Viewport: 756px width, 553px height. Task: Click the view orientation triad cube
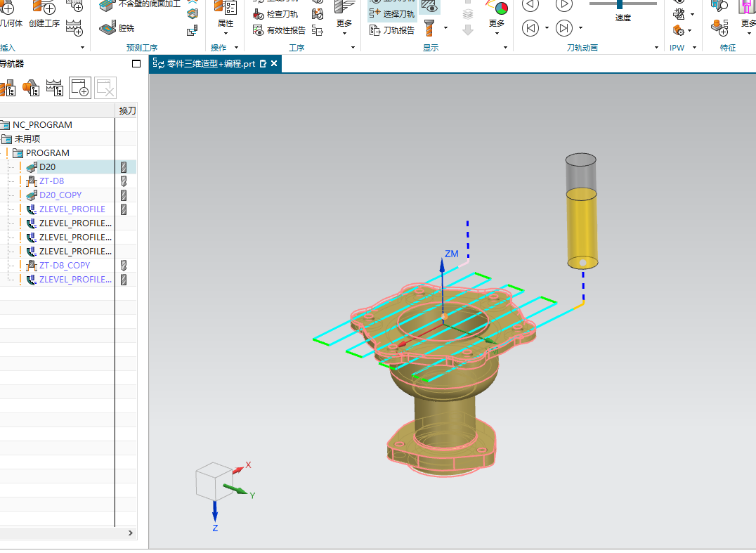click(x=214, y=481)
